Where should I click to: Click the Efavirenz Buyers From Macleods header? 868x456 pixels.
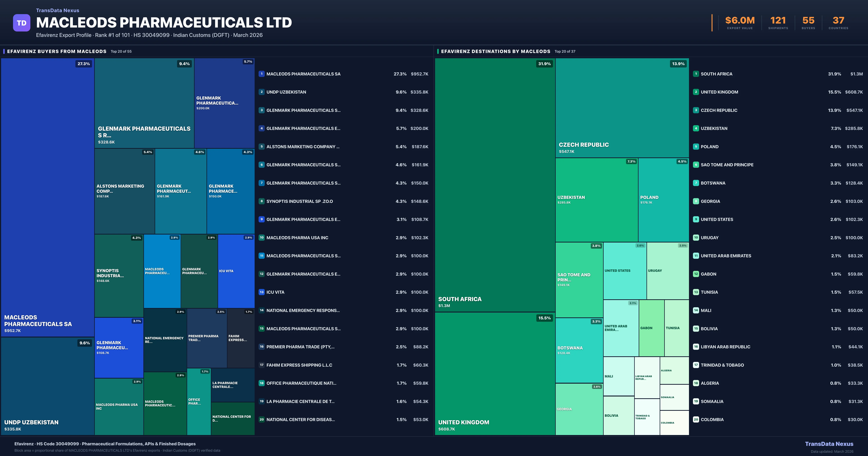coord(57,51)
